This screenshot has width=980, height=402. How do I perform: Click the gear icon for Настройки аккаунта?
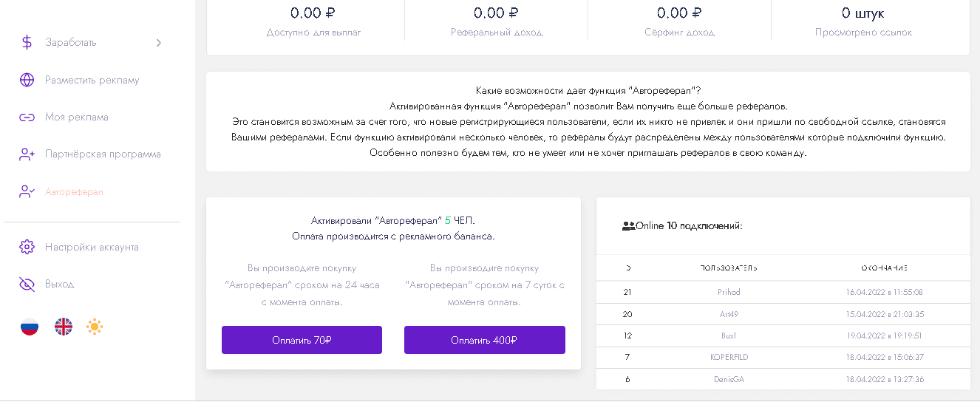click(x=27, y=247)
